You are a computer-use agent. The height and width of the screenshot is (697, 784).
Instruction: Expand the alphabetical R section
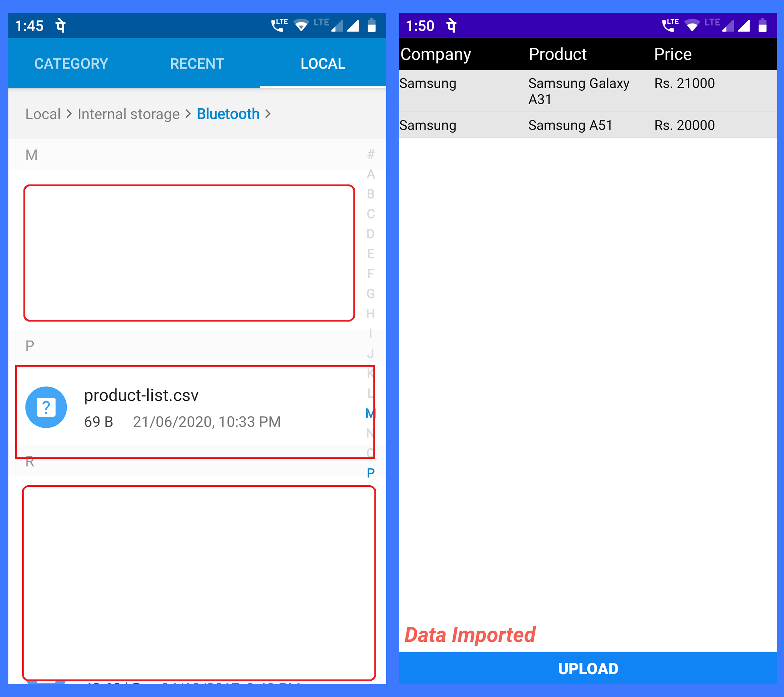click(x=29, y=461)
